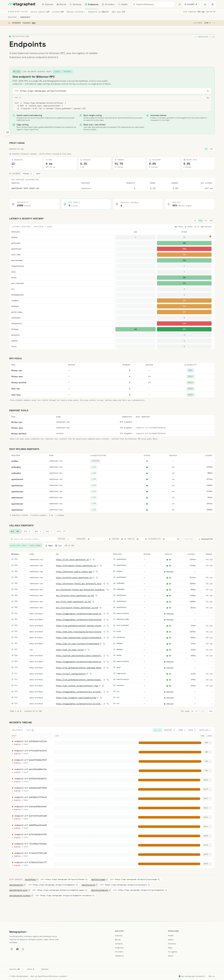Open the MAINNET network selector
Viewport: 224px width, 980px height.
[192, 5]
